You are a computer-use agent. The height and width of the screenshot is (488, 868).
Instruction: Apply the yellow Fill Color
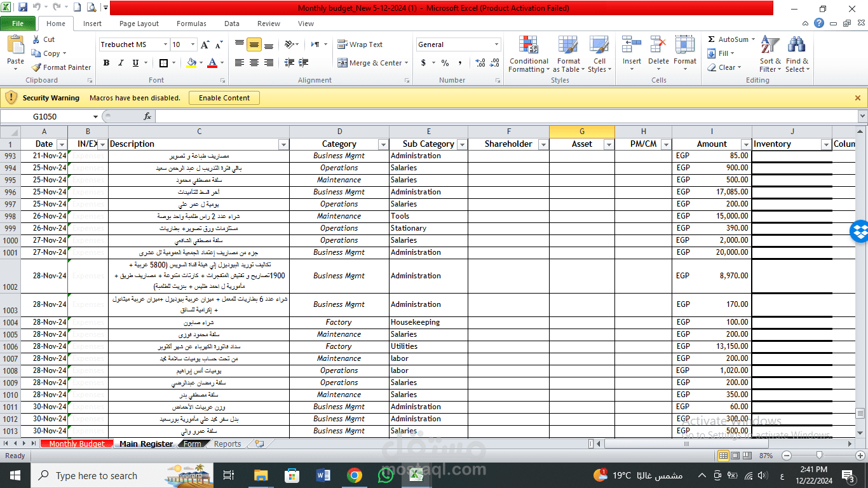(192, 63)
